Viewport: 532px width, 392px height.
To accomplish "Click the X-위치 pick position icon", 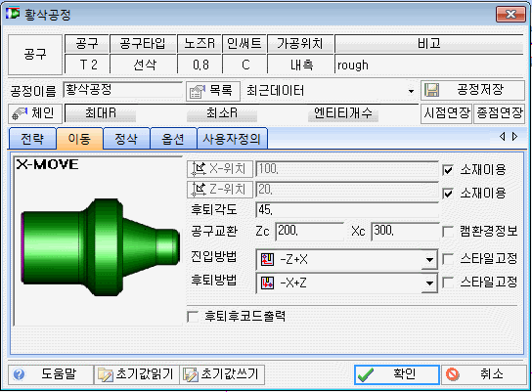I will point(199,169).
